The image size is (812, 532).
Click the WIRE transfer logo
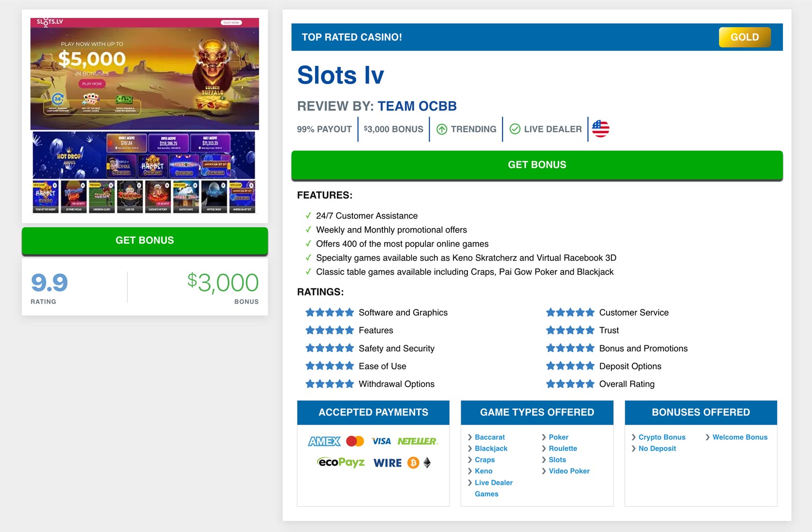(x=388, y=463)
